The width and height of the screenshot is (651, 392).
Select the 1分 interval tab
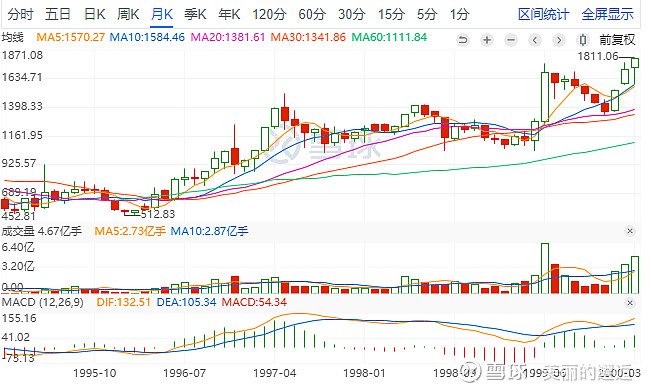459,15
